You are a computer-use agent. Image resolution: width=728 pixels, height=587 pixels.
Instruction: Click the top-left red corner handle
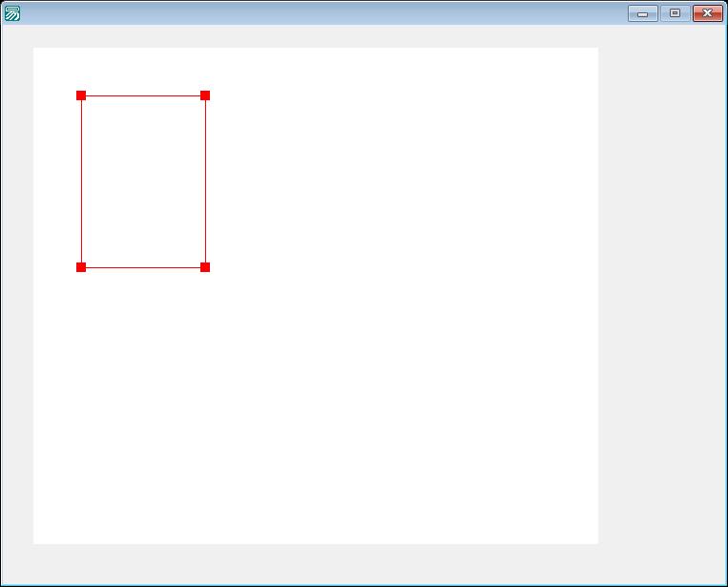coord(81,95)
